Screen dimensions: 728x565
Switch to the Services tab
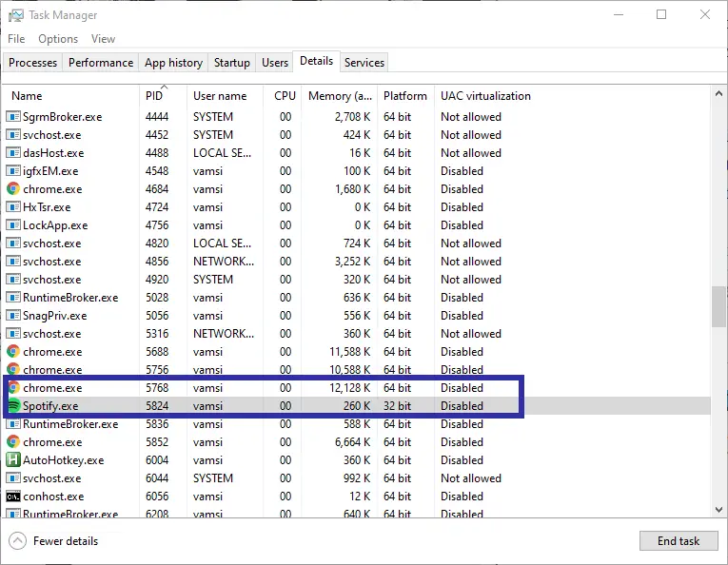pyautogui.click(x=364, y=63)
